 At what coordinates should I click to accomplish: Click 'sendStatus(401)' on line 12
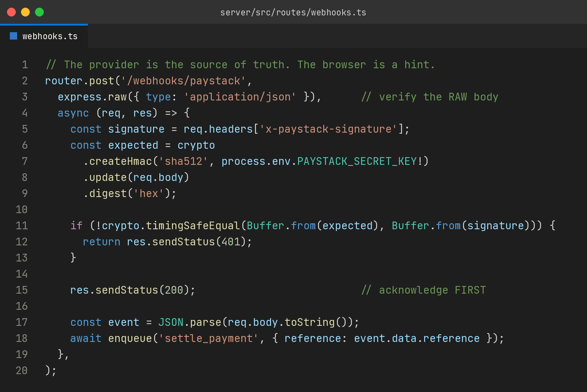tap(199, 242)
